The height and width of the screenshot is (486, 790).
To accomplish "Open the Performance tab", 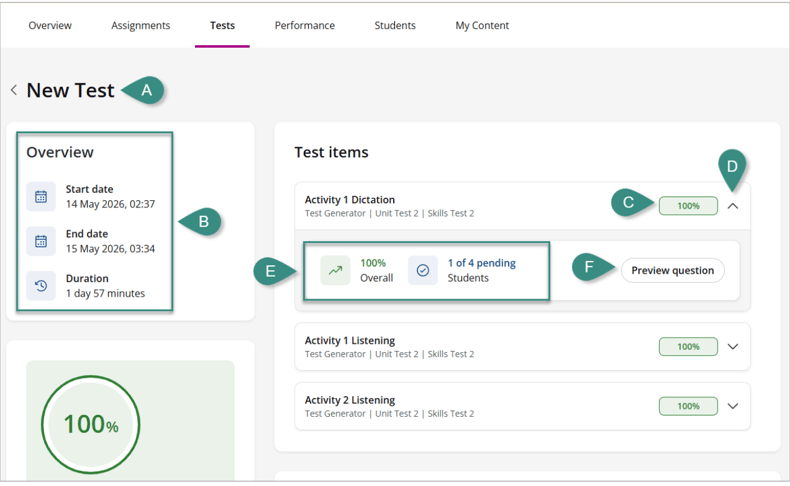I will 304,25.
